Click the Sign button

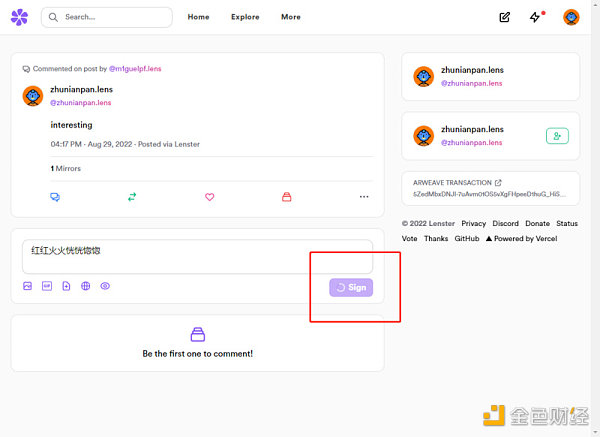pyautogui.click(x=351, y=287)
